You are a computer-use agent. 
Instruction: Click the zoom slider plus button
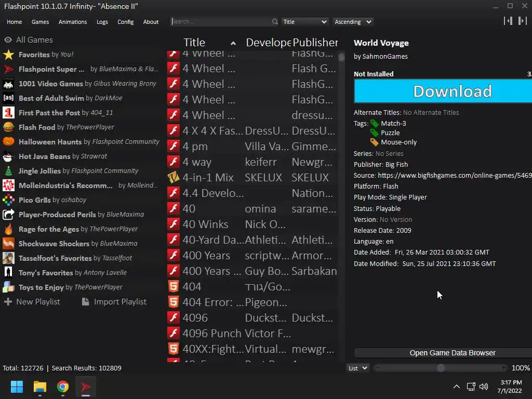pos(504,368)
